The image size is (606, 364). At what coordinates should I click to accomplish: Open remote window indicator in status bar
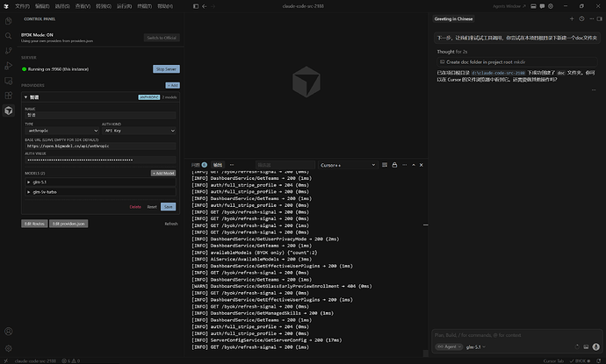coord(5,360)
